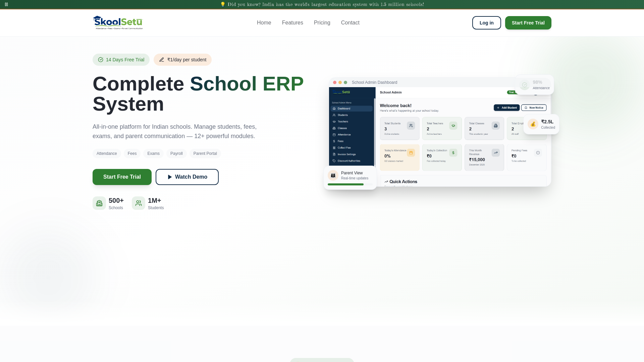The height and width of the screenshot is (362, 644).
Task: Click the checkmark icon in 98% Attendance card
Action: coord(525,85)
